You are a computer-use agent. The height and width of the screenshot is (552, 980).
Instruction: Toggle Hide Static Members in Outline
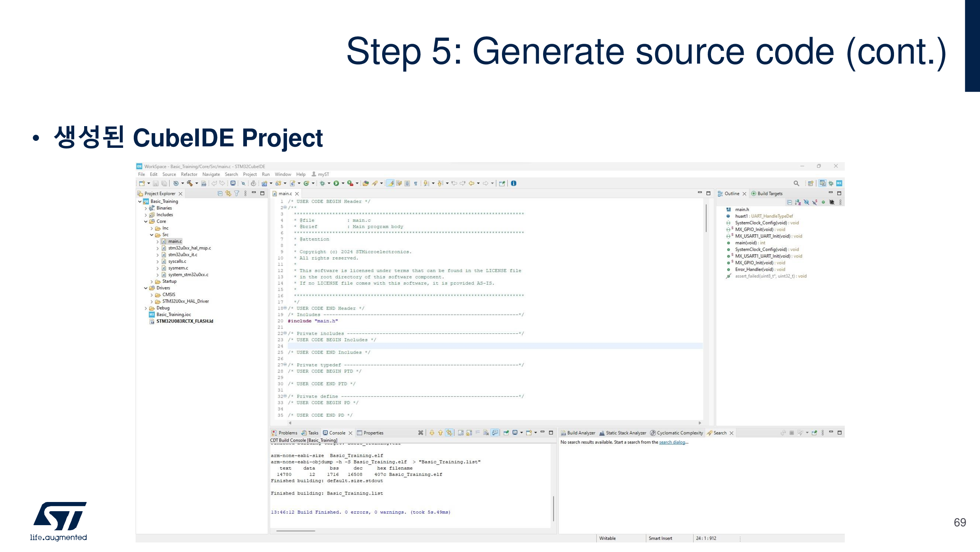point(815,202)
